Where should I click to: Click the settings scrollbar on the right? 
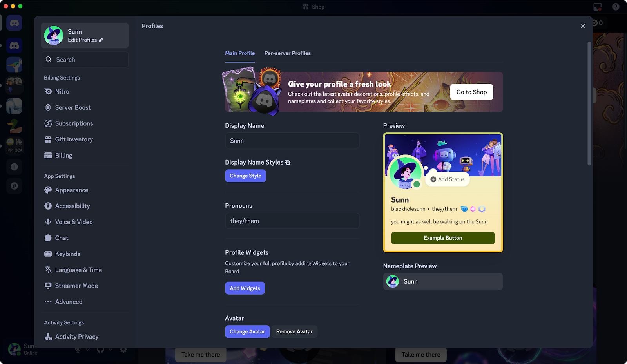[x=589, y=104]
